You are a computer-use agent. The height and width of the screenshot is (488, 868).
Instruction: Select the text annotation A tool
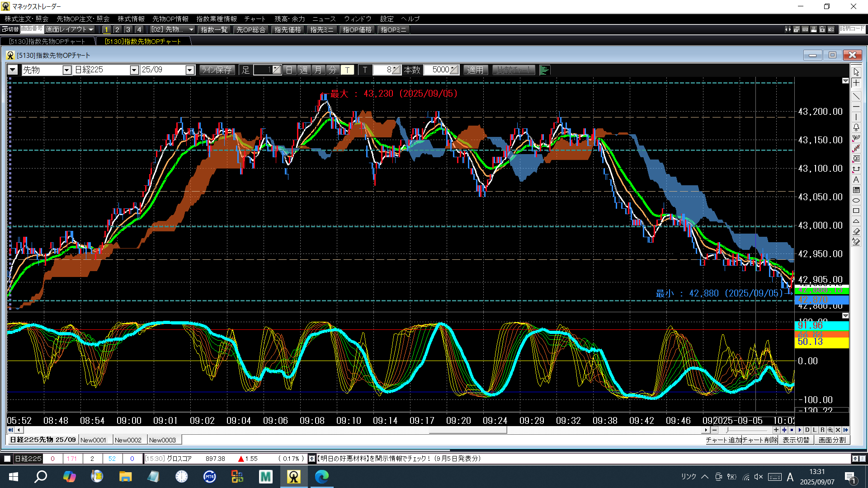tap(856, 180)
